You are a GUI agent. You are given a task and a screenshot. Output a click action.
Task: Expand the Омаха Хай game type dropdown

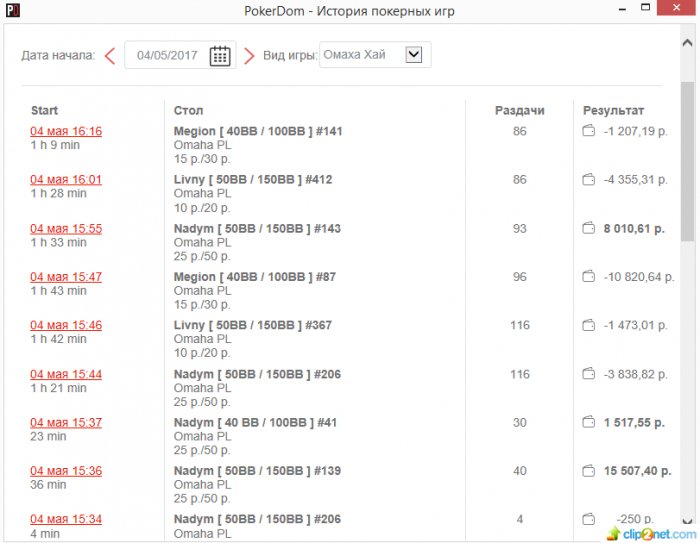pyautogui.click(x=414, y=54)
